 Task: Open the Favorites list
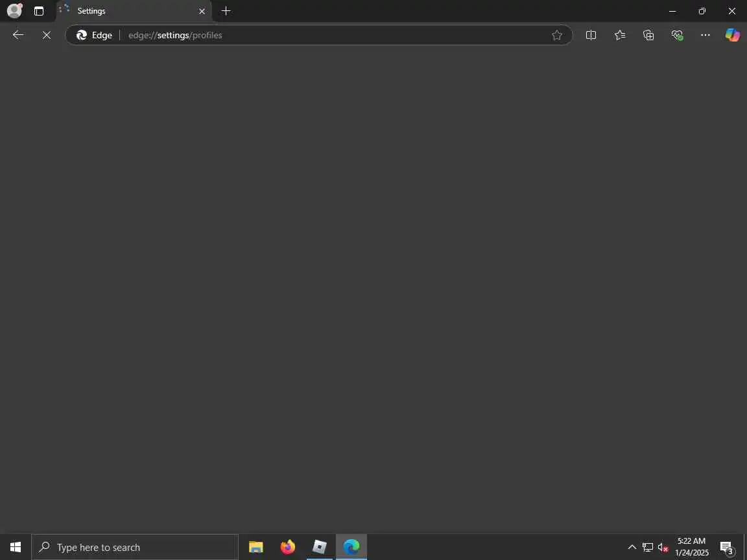tap(620, 35)
